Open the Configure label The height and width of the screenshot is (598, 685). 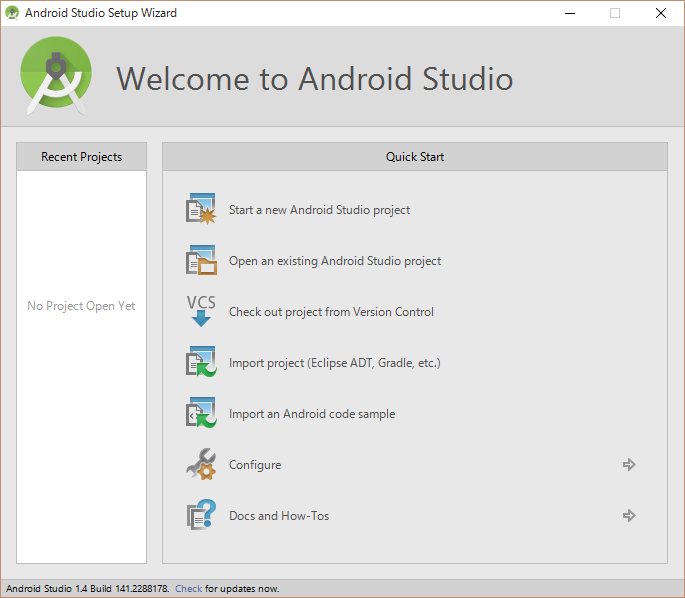coord(255,465)
